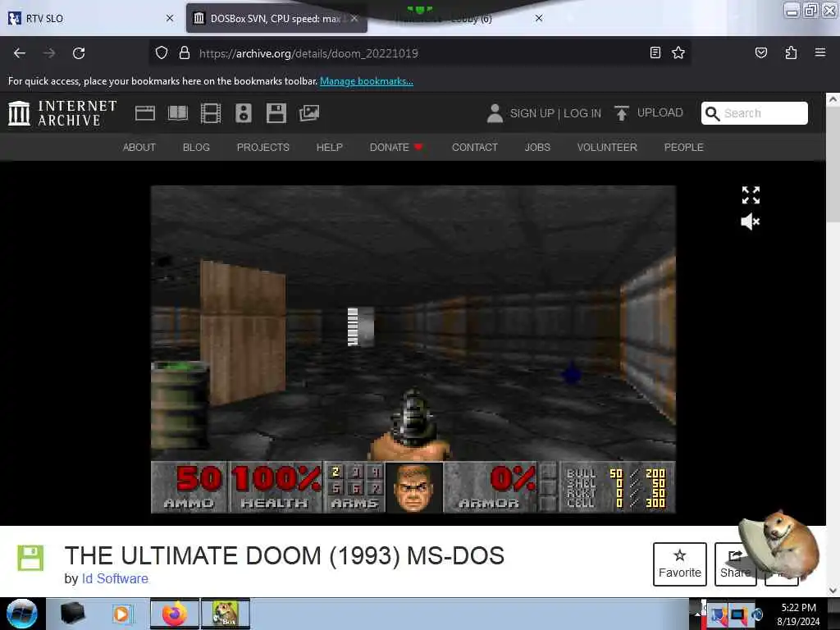Viewport: 840px width, 630px height.
Task: Click the page vertical scrollbar thumb
Action: [833, 165]
